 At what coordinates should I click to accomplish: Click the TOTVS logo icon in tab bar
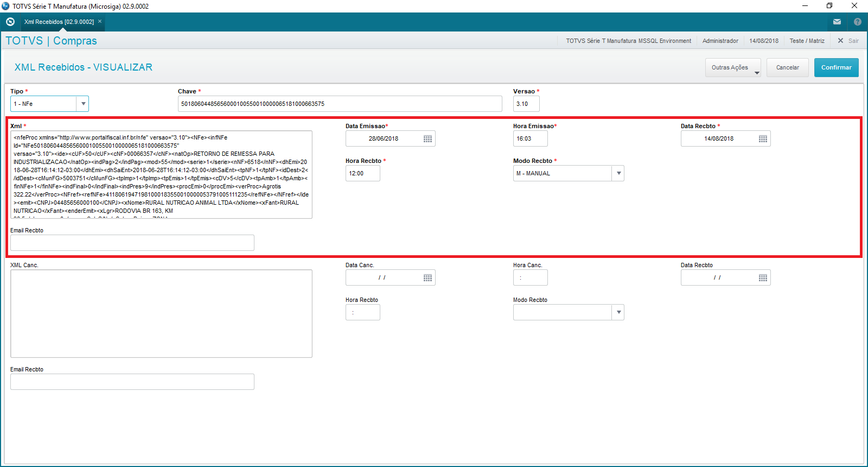pyautogui.click(x=10, y=22)
